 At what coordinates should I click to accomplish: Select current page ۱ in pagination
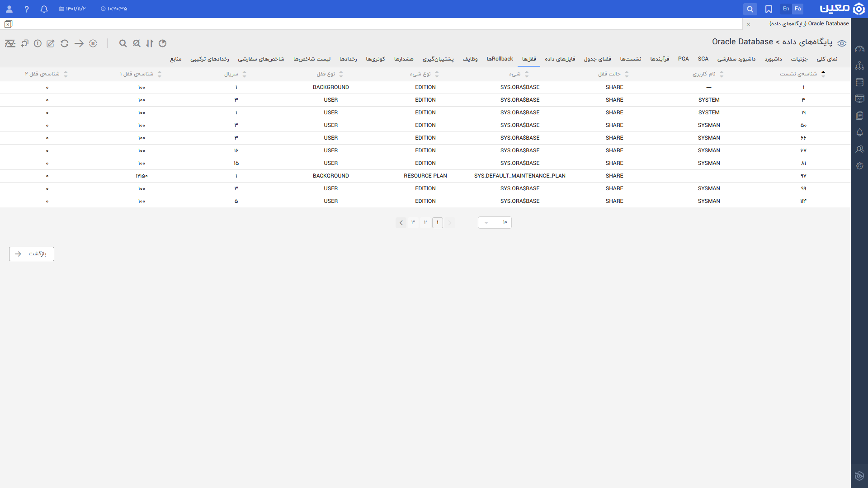tap(438, 222)
